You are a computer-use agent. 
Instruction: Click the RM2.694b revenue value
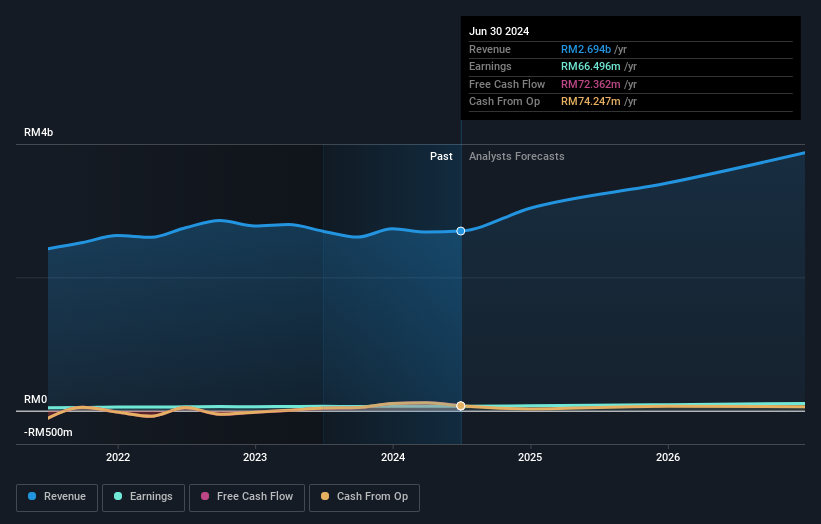pyautogui.click(x=586, y=49)
